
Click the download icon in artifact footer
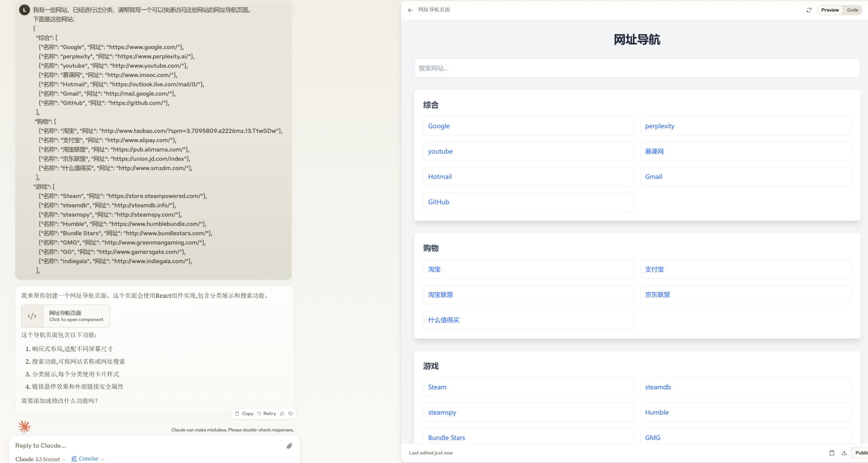844,453
